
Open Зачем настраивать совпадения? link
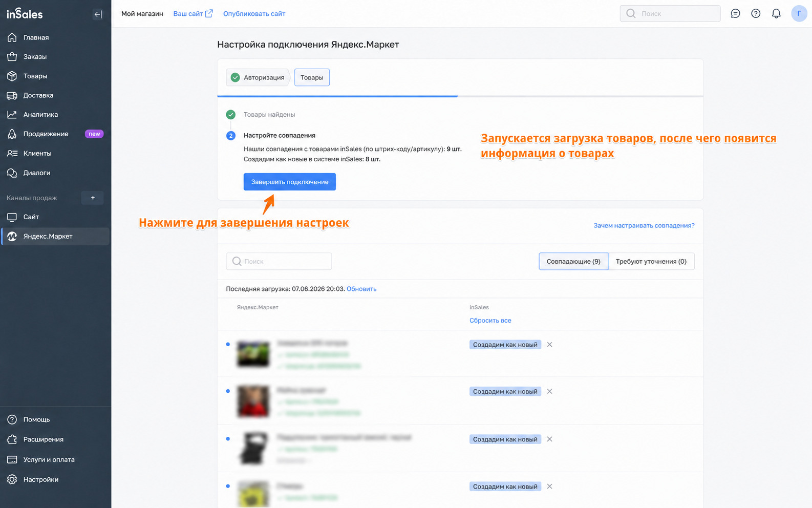point(644,225)
